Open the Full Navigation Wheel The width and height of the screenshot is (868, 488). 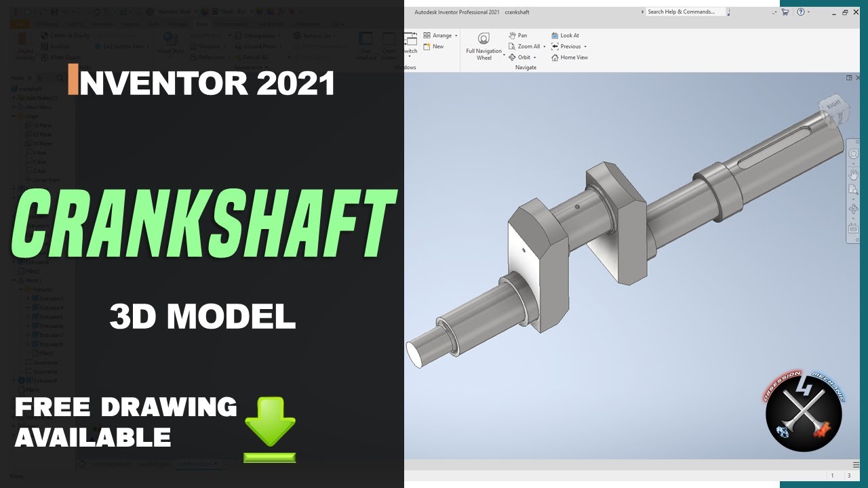(x=484, y=46)
